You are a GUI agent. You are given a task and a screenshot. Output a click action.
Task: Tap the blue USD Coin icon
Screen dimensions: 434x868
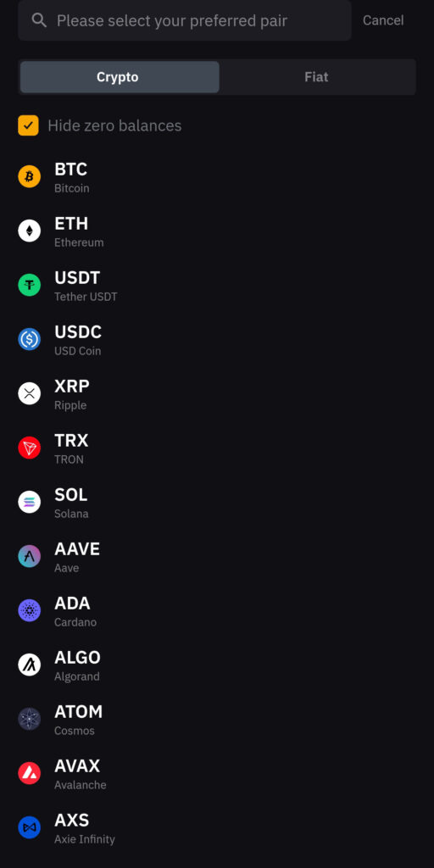pyautogui.click(x=30, y=339)
